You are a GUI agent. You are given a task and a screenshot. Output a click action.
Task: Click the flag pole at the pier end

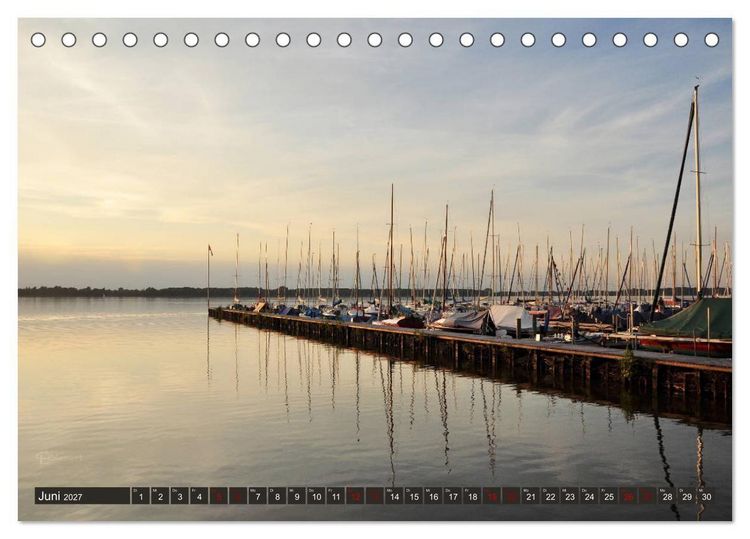(209, 276)
